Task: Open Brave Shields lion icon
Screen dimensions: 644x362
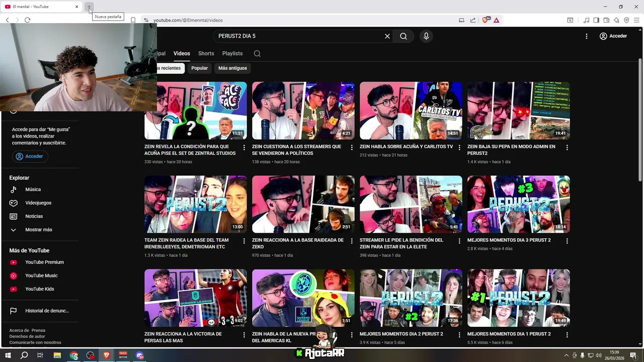Action: (486, 20)
